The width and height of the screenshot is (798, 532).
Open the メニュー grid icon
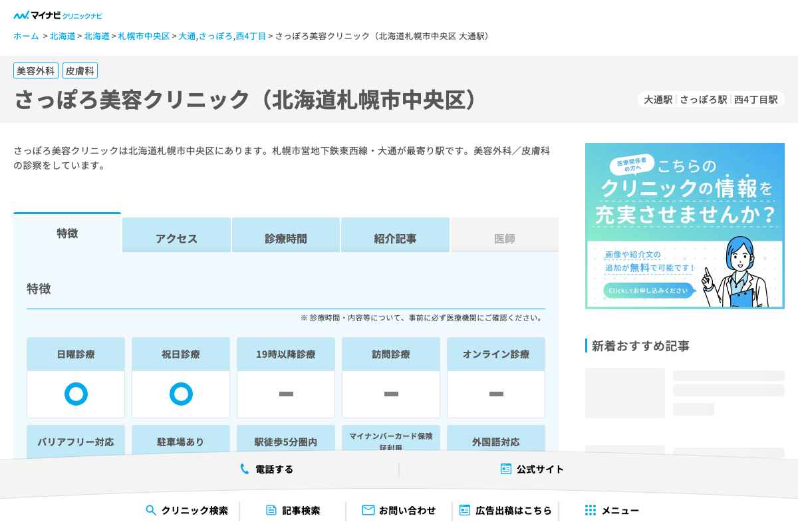(590, 510)
